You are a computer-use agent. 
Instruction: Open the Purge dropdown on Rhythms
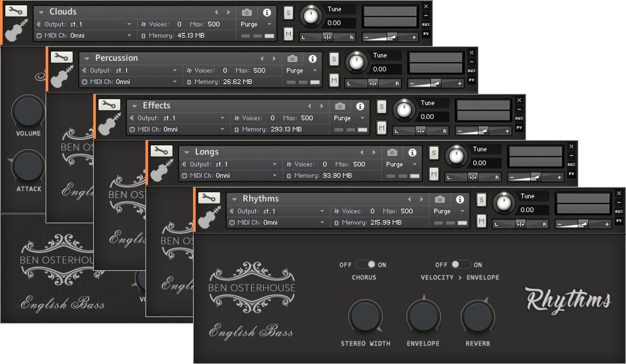[449, 211]
